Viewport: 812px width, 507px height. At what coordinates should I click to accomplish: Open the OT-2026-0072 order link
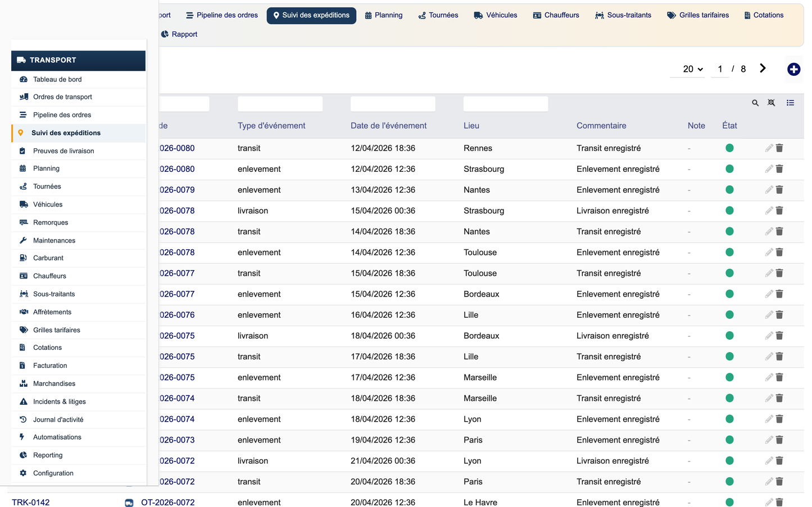(167, 503)
